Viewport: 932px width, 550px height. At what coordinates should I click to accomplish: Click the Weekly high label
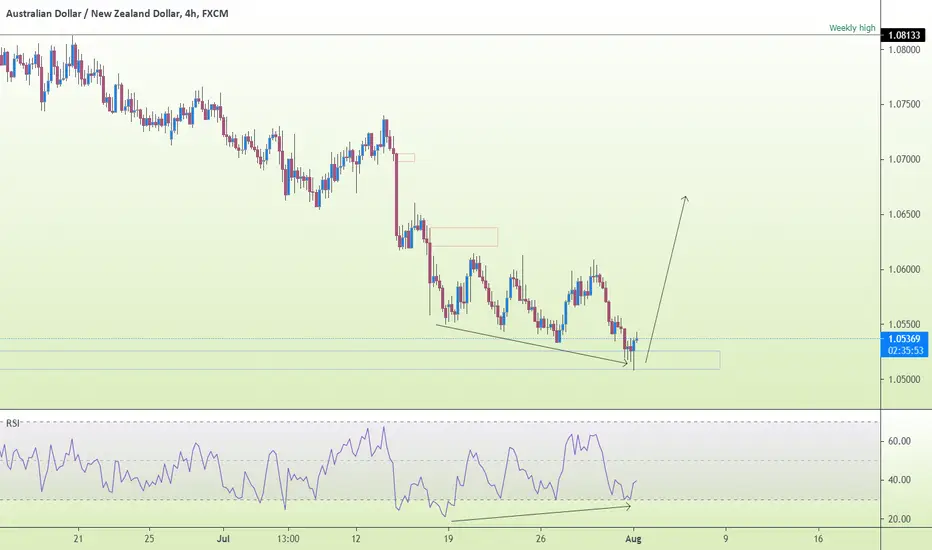click(x=852, y=28)
